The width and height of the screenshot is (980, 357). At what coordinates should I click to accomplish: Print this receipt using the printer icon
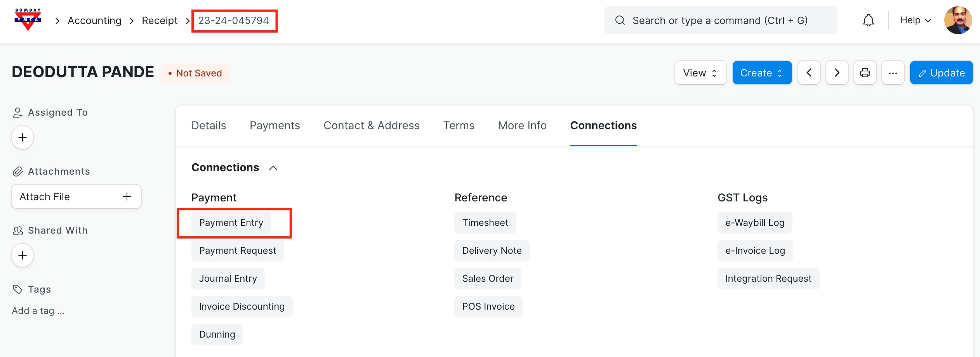coord(865,73)
